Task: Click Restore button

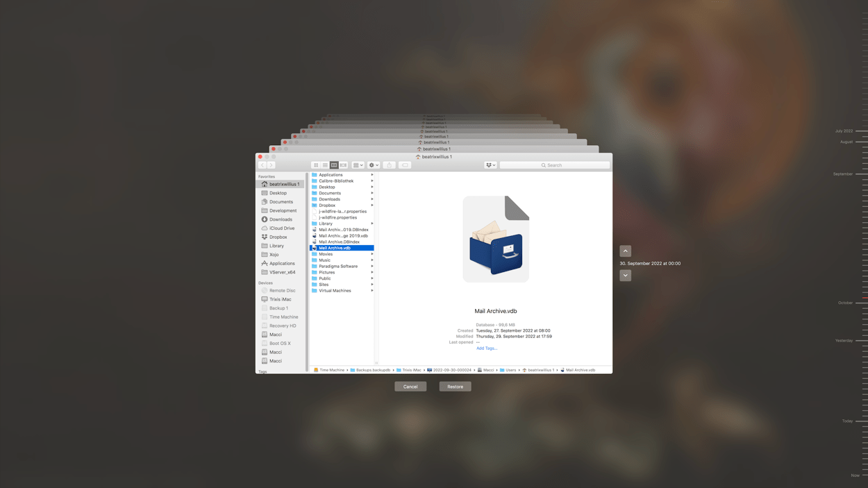Action: tap(455, 387)
